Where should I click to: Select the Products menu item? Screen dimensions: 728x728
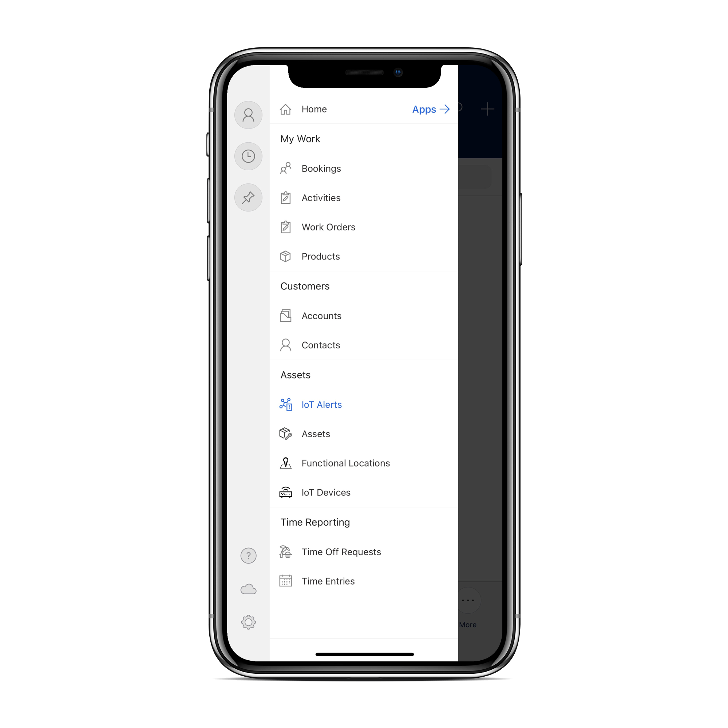coord(321,255)
